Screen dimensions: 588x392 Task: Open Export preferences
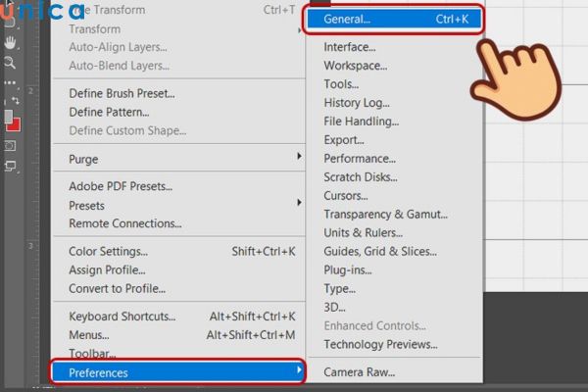click(x=394, y=140)
